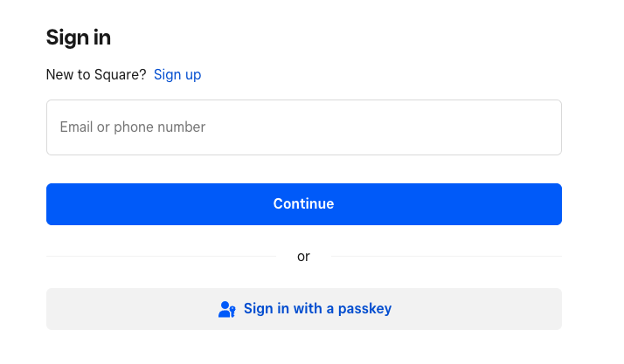Viewport: 624px width, 364px height.
Task: Click the word Continue on blue button
Action: pyautogui.click(x=303, y=204)
